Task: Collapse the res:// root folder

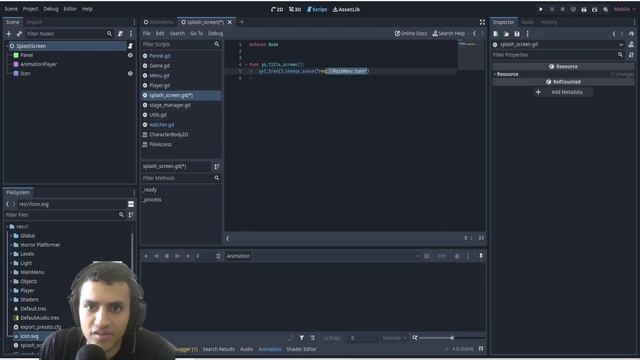Action: click(7, 227)
